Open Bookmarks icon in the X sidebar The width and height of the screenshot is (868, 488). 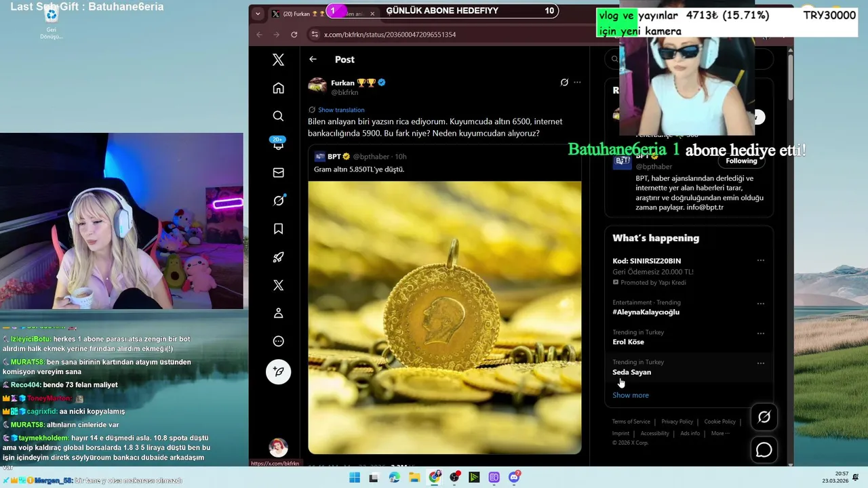pos(278,229)
